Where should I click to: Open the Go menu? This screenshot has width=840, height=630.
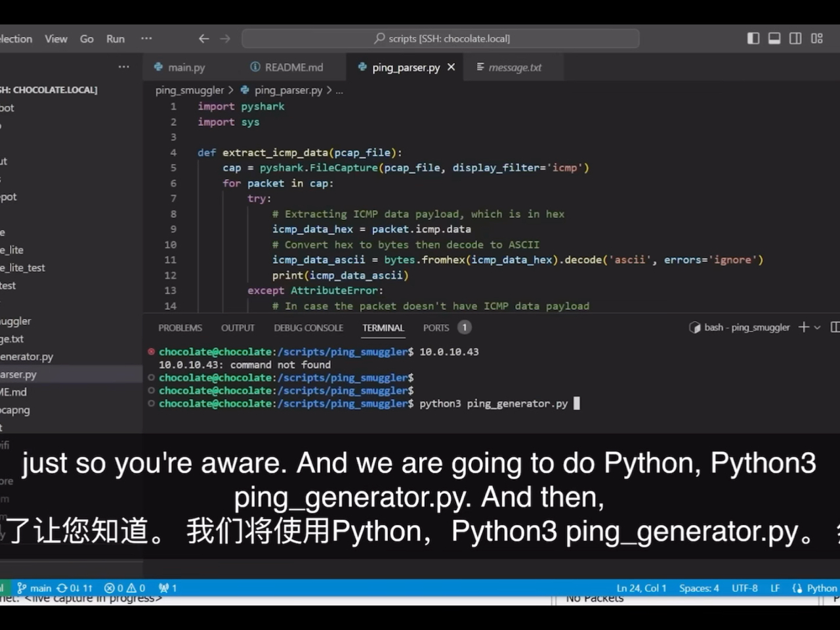point(87,39)
